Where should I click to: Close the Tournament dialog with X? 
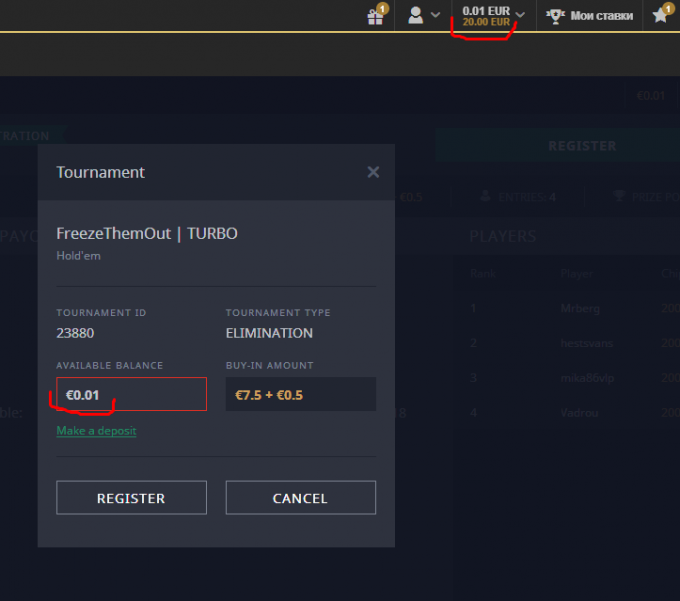click(x=373, y=172)
